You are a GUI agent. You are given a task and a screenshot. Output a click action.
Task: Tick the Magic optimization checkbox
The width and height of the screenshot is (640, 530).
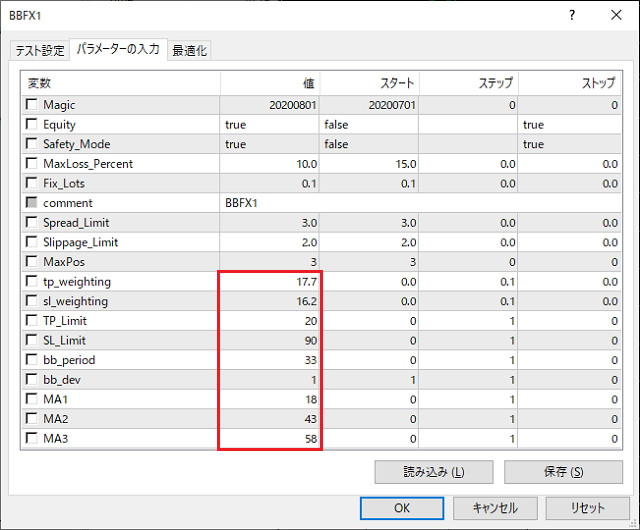click(x=31, y=104)
